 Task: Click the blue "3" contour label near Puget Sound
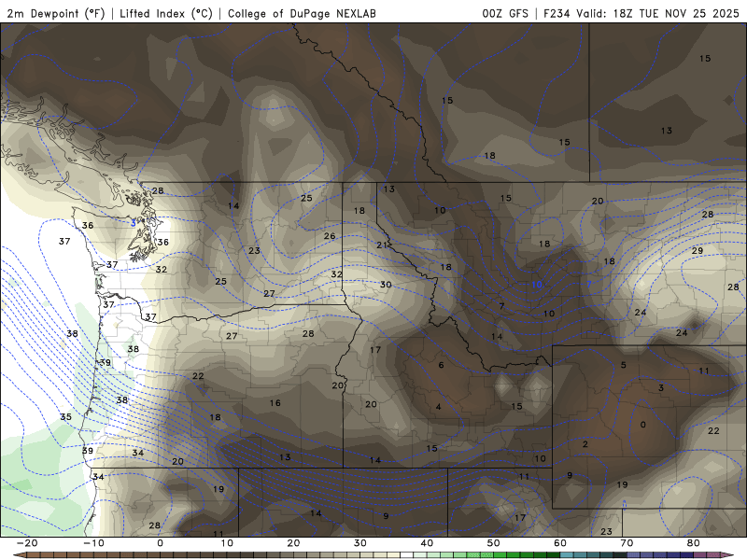pos(134,223)
